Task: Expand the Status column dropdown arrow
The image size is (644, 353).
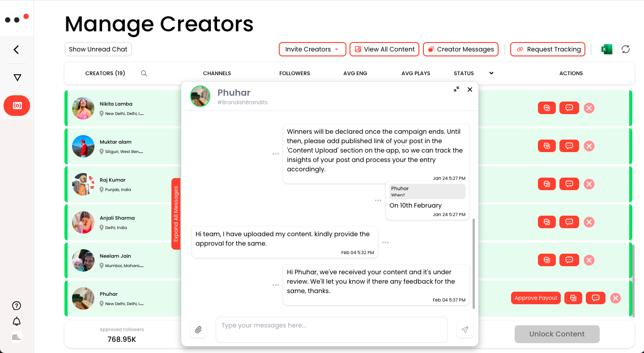Action: [491, 73]
